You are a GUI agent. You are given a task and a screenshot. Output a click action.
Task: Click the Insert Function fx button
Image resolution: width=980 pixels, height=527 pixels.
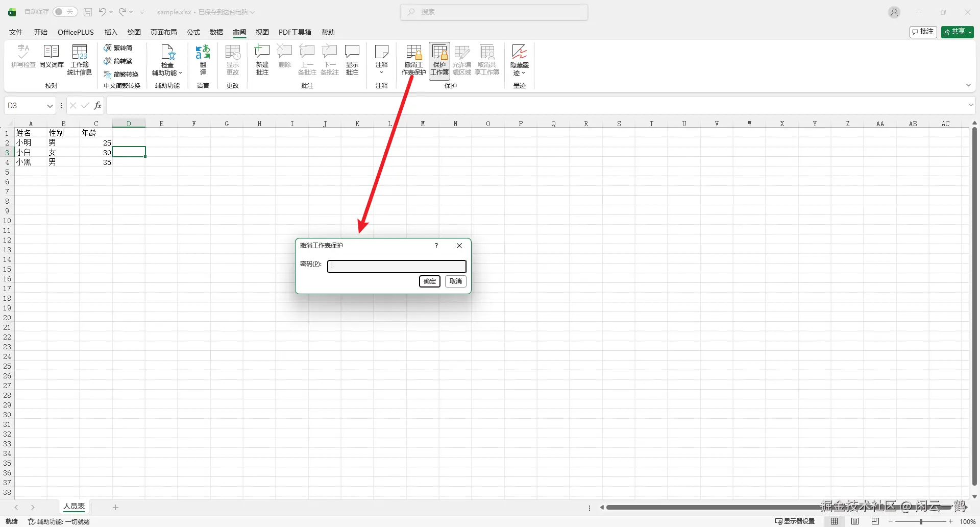point(97,106)
